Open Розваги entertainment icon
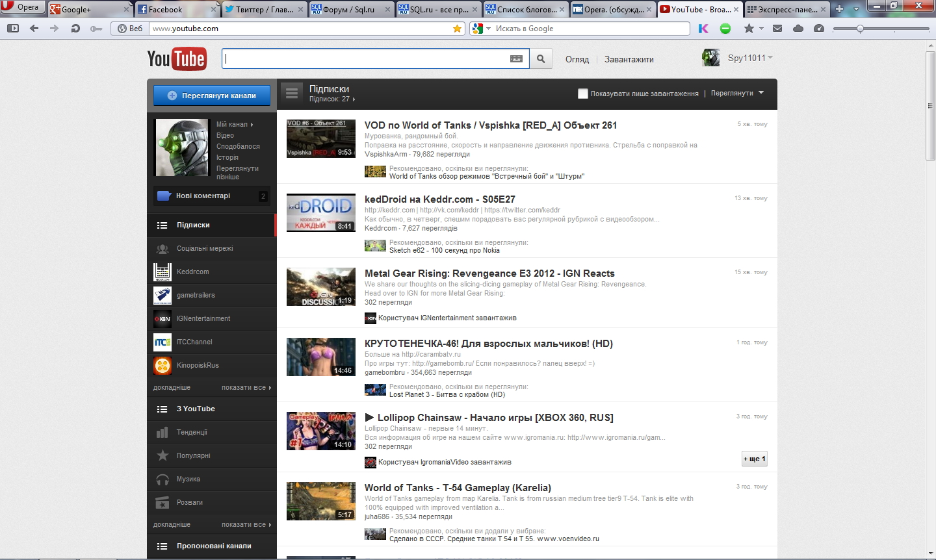The width and height of the screenshot is (936, 560). pos(162,502)
